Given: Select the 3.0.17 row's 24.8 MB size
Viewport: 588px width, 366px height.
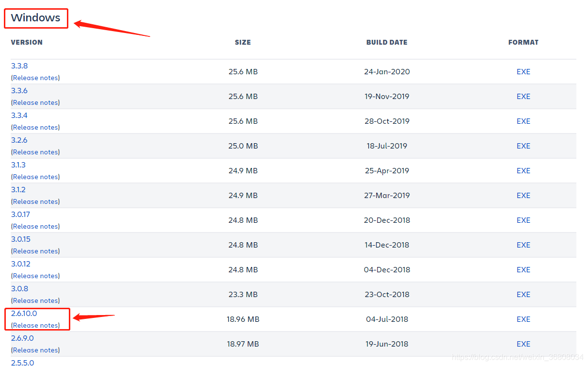Looking at the screenshot, I should pos(243,220).
